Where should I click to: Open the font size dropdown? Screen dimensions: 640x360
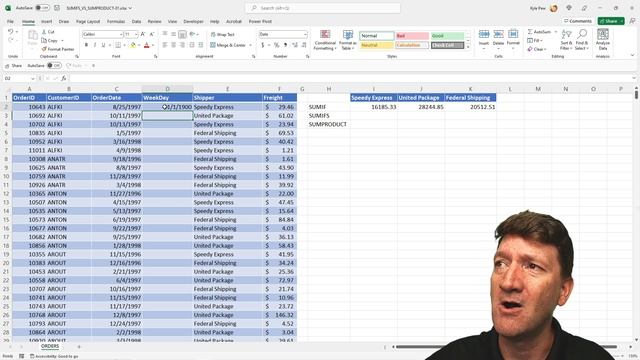click(x=136, y=34)
